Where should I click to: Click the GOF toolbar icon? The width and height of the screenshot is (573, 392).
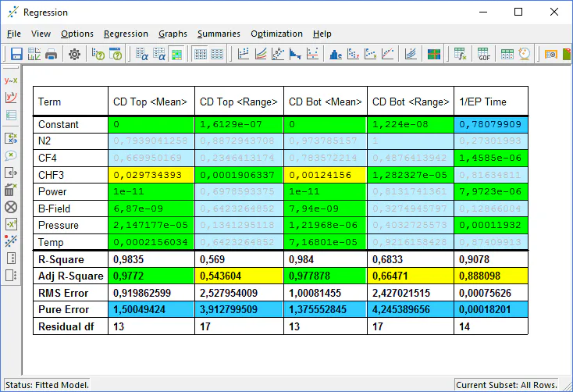pos(484,55)
